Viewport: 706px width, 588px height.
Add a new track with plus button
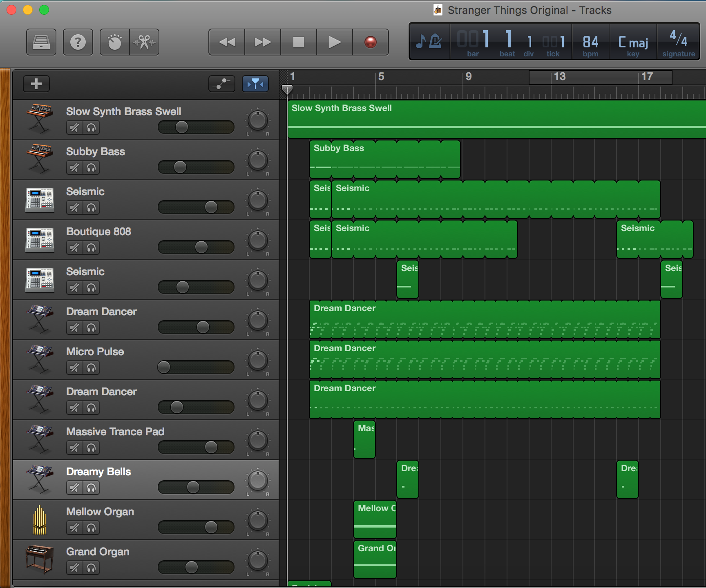point(36,84)
